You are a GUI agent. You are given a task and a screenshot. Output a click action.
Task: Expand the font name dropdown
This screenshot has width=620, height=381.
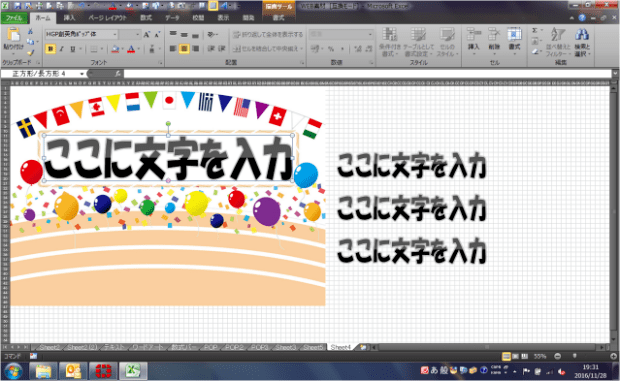(x=115, y=35)
